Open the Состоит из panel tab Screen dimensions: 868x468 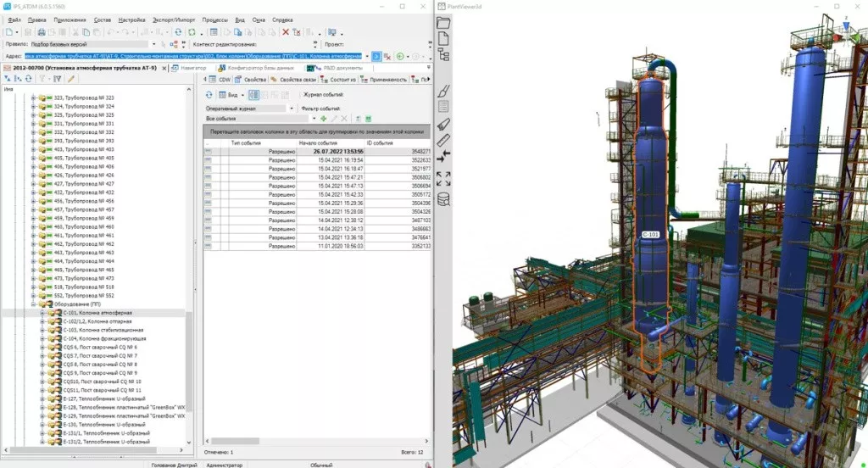(x=339, y=80)
